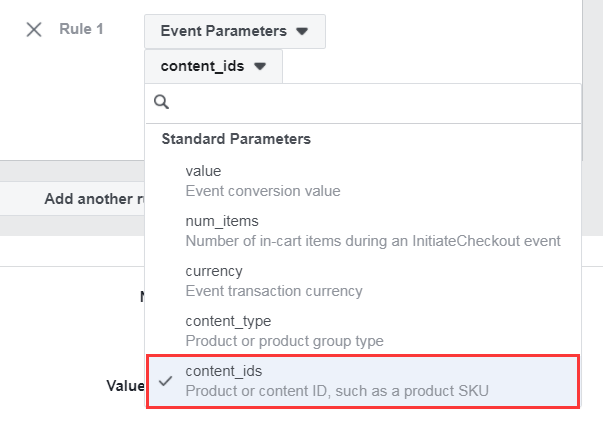
Task: Click the magnifying glass search icon
Action: click(x=161, y=102)
